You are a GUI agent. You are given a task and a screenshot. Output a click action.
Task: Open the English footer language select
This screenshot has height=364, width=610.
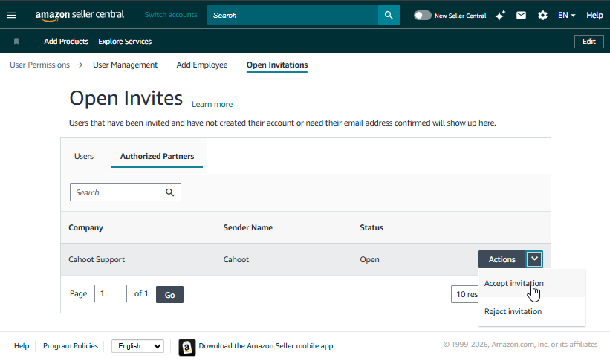137,346
